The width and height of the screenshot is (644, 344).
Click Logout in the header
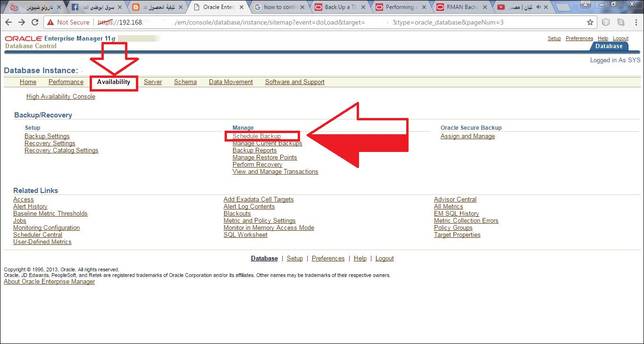pos(621,39)
